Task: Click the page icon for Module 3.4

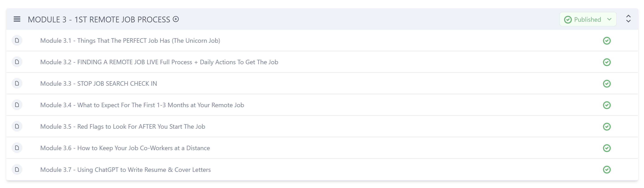Action: point(17,105)
